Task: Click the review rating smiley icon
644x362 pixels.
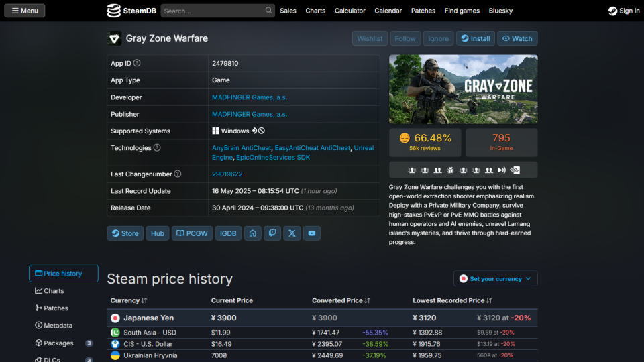Action: coord(405,138)
